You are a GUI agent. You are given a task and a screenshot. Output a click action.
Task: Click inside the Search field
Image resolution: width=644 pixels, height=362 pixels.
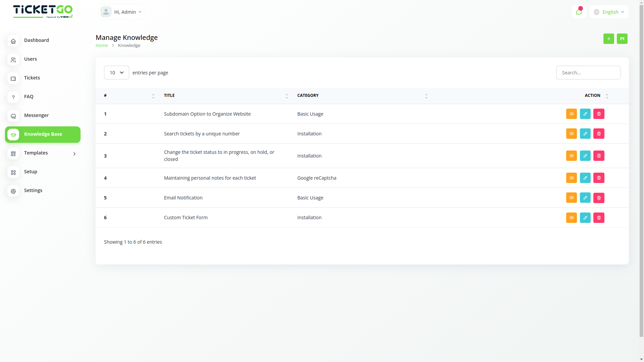(588, 72)
